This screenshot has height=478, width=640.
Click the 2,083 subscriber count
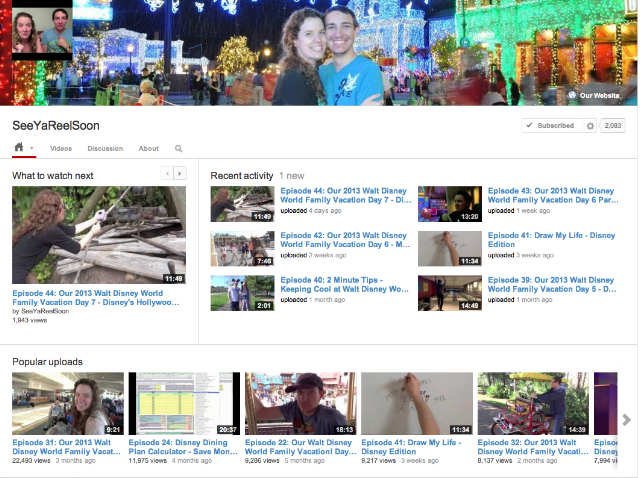613,126
